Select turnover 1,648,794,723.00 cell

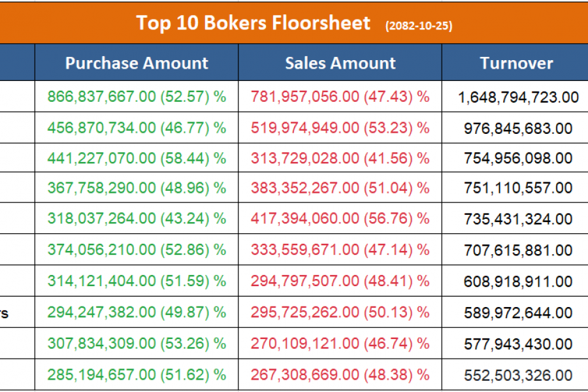point(518,97)
